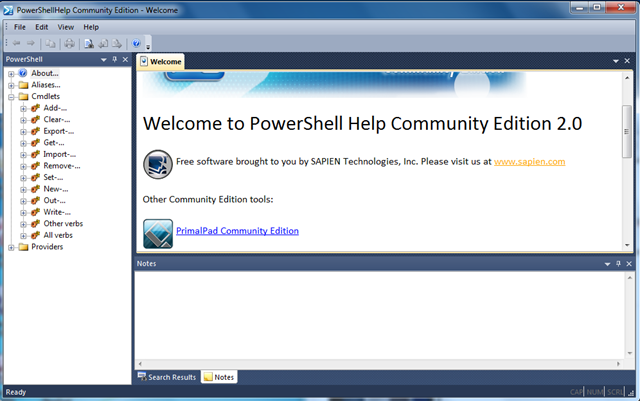Select the Cmdlets folder icon

coord(24,96)
